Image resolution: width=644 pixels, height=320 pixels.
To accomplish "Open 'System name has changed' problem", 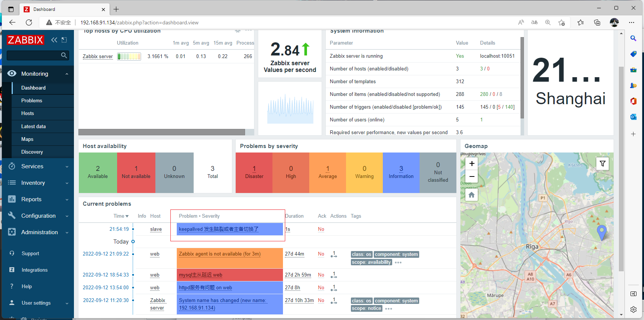I will [223, 304].
